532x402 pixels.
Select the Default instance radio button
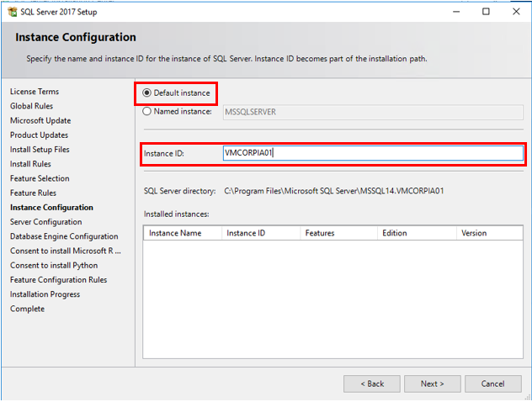pos(147,93)
